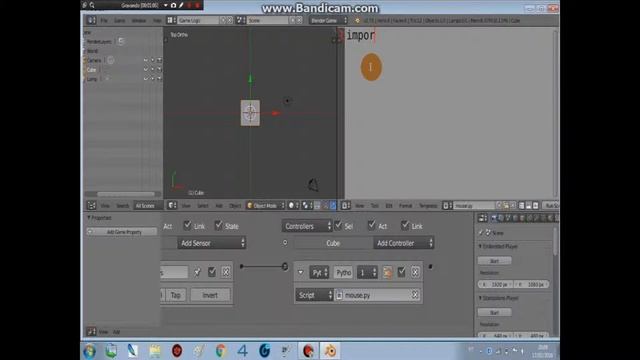This screenshot has width=640, height=360.
Task: Click the text datablock browse icon
Action: [x=448, y=206]
